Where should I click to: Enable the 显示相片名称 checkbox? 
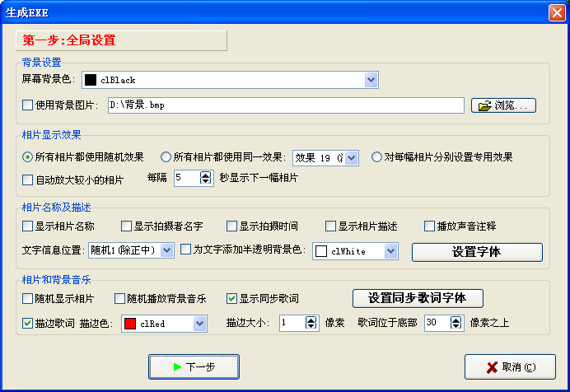pos(28,226)
